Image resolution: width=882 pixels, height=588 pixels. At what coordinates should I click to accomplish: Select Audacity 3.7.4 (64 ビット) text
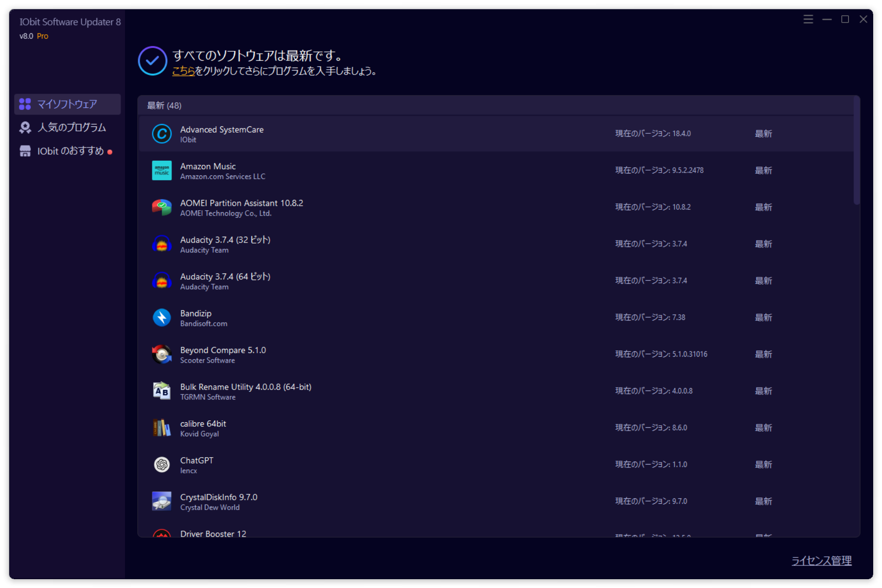tap(225, 276)
